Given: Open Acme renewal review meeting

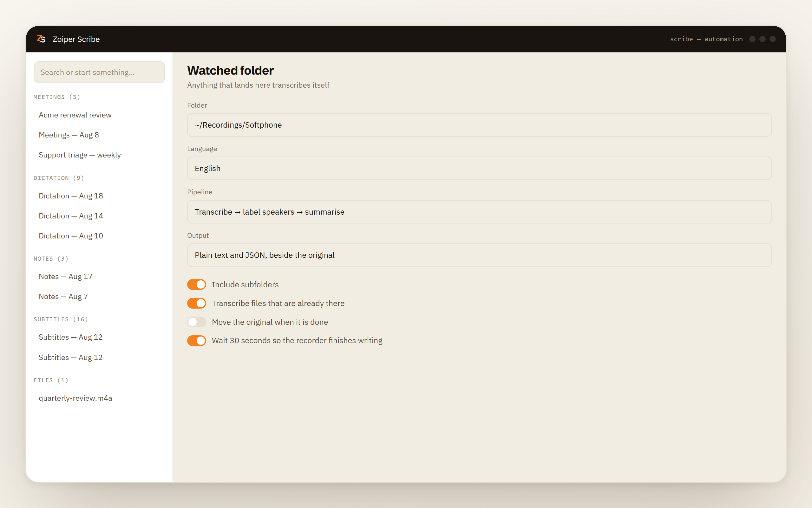Looking at the screenshot, I should [75, 115].
